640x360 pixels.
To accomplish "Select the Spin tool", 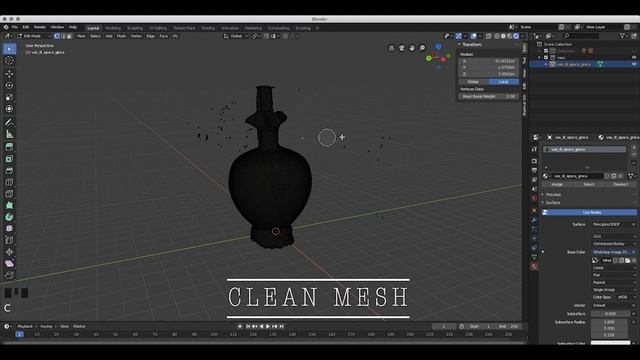I will 9,217.
